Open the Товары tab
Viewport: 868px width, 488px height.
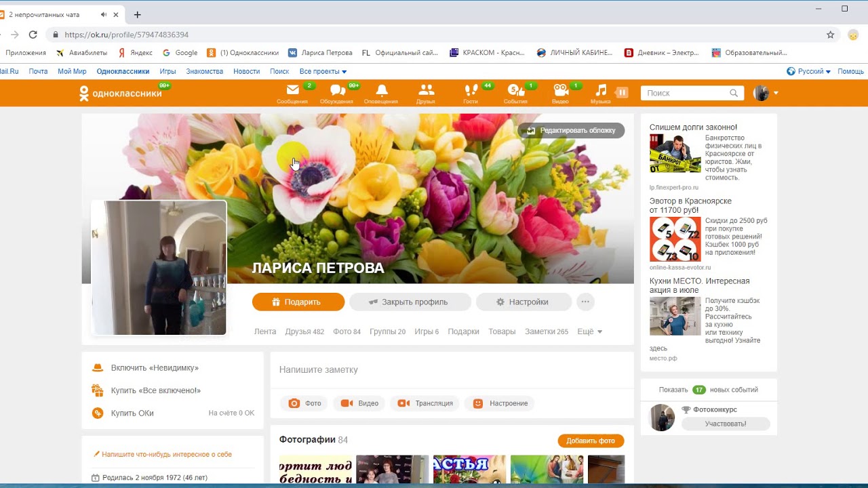click(502, 331)
